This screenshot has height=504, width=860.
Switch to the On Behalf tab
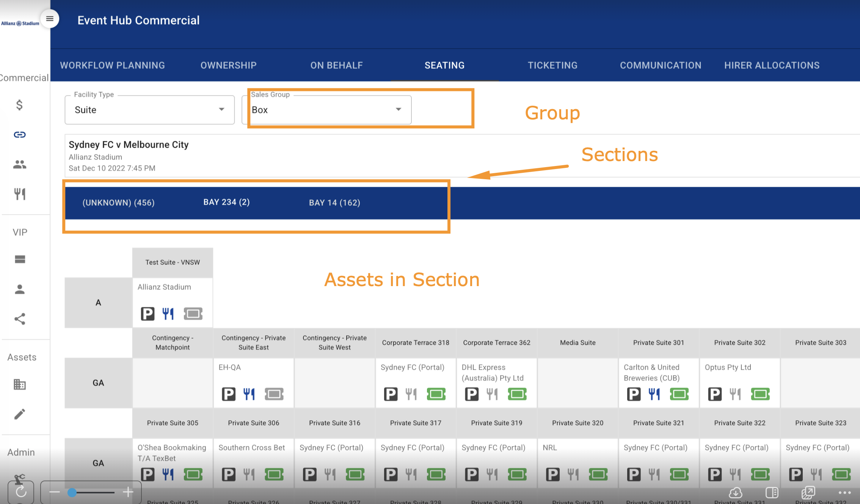pyautogui.click(x=337, y=65)
